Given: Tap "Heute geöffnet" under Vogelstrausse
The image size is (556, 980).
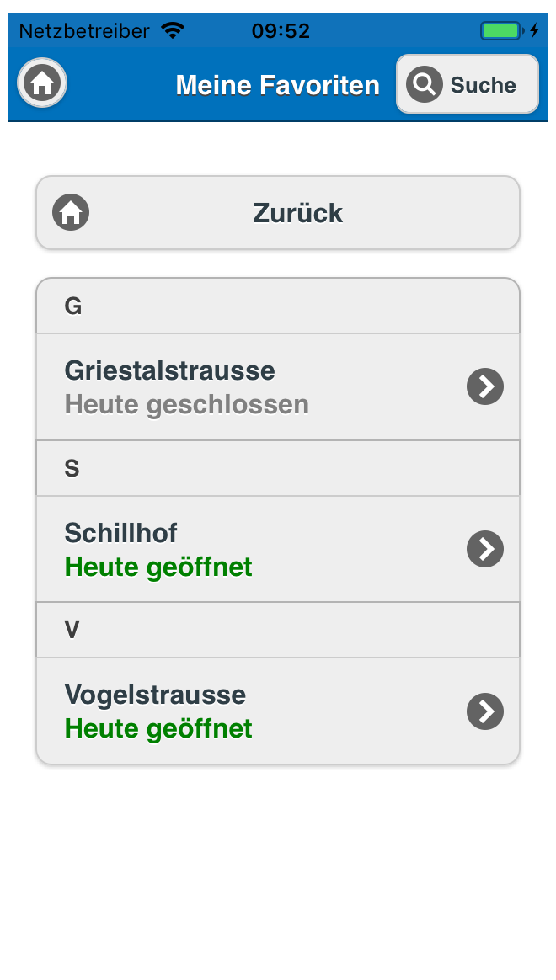Looking at the screenshot, I should tap(158, 729).
